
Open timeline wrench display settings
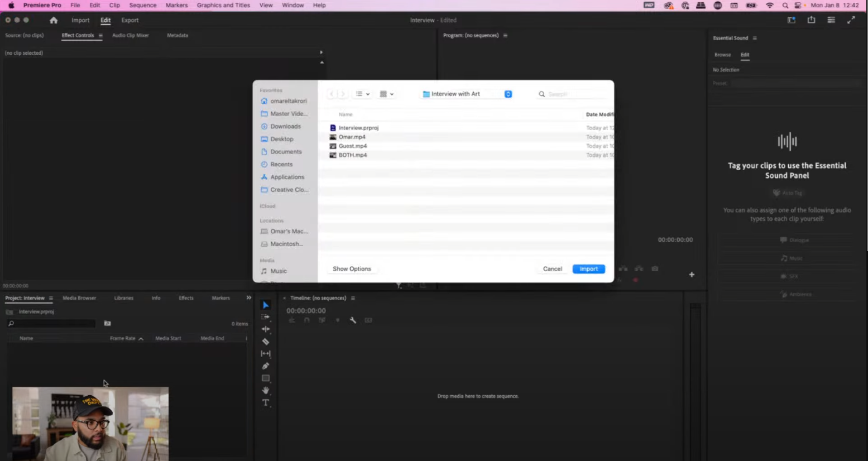click(353, 320)
